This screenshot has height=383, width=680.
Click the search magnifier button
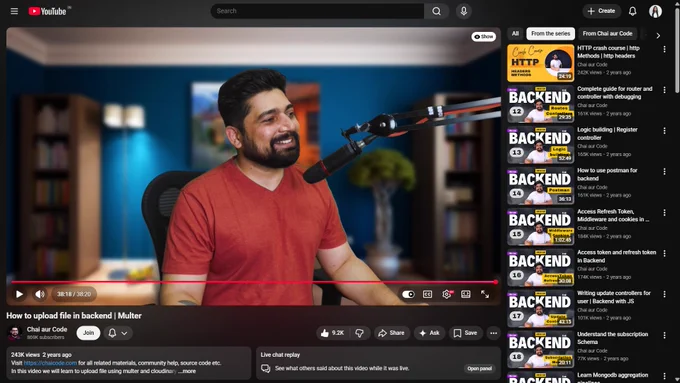pos(436,11)
